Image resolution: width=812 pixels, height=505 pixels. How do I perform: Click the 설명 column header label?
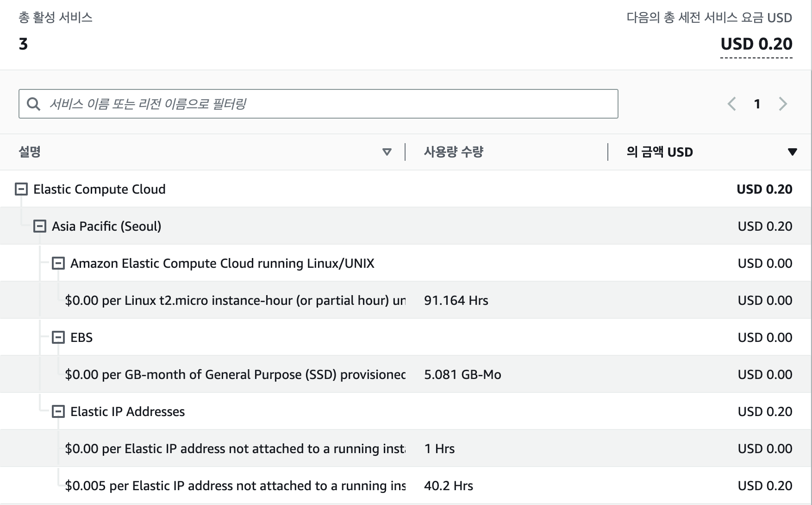point(30,151)
